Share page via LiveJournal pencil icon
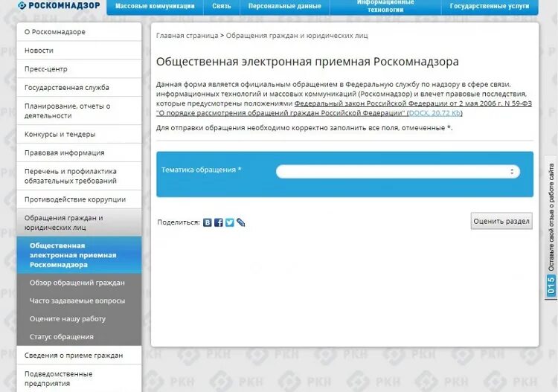The height and width of the screenshot is (392, 558). pyautogui.click(x=241, y=222)
